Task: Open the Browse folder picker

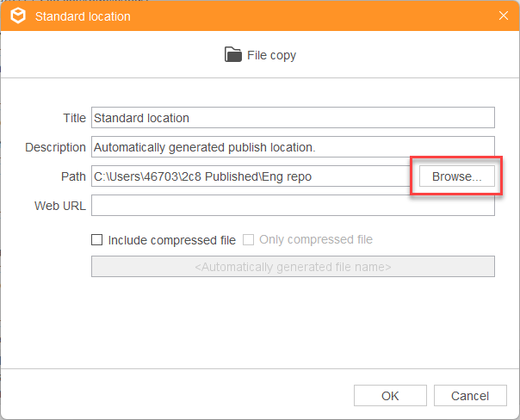Action: tap(456, 176)
